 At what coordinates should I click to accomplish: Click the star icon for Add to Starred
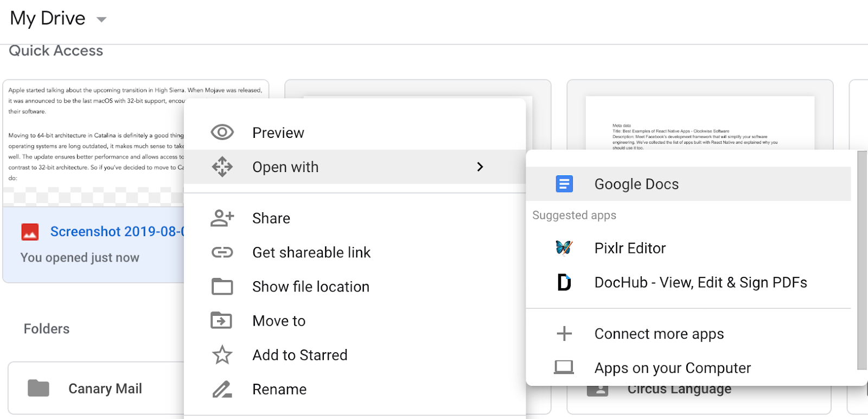(222, 355)
